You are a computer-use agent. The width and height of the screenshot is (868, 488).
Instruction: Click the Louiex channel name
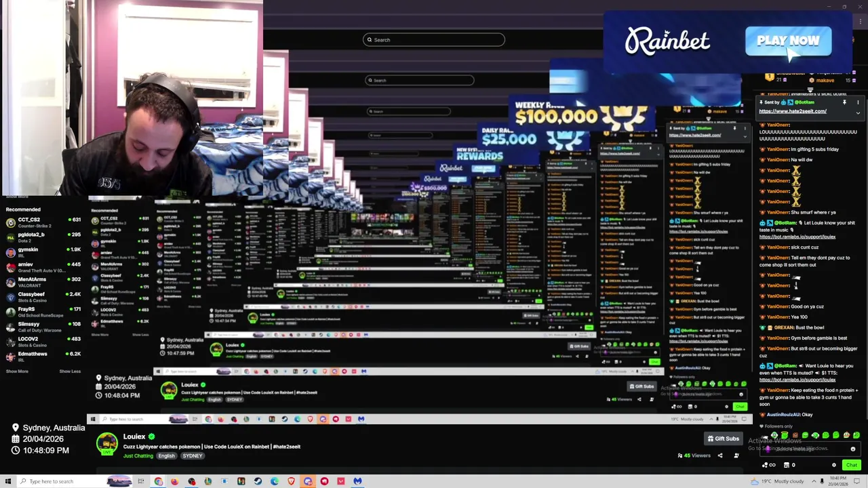click(134, 436)
